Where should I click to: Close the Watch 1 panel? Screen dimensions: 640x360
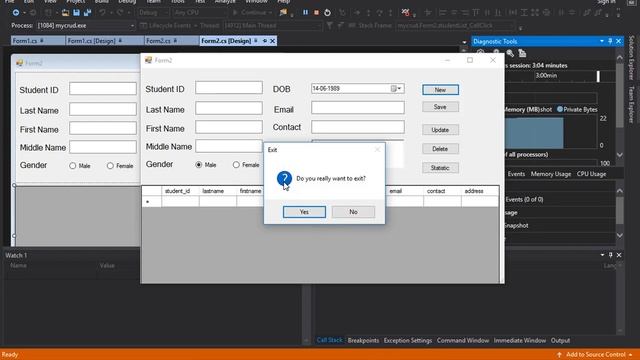pyautogui.click(x=619, y=255)
